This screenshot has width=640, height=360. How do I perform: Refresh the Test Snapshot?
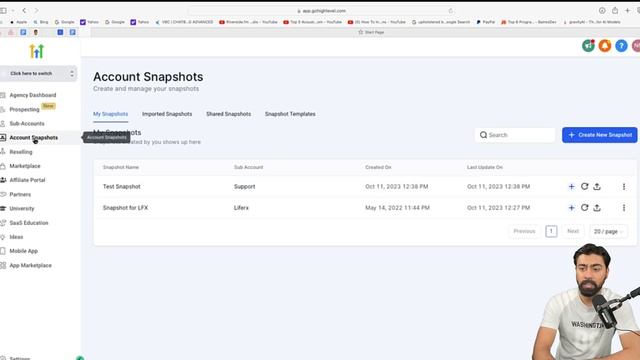pyautogui.click(x=584, y=186)
